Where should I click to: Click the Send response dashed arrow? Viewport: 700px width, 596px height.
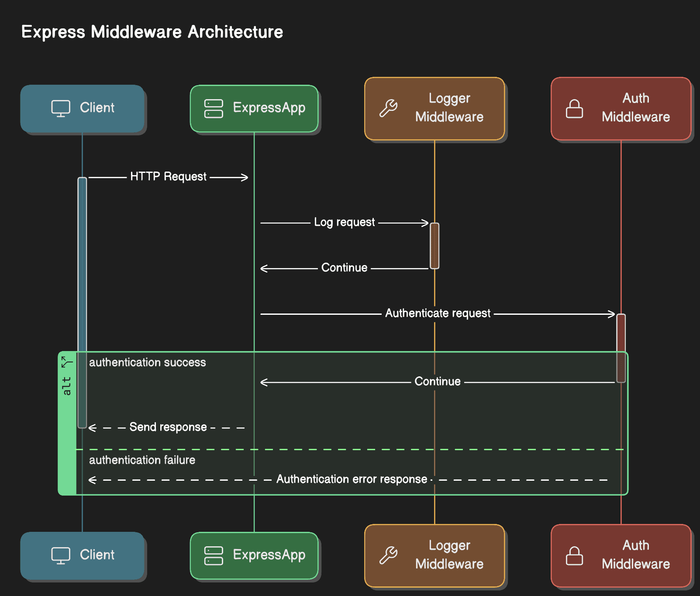pos(167,427)
